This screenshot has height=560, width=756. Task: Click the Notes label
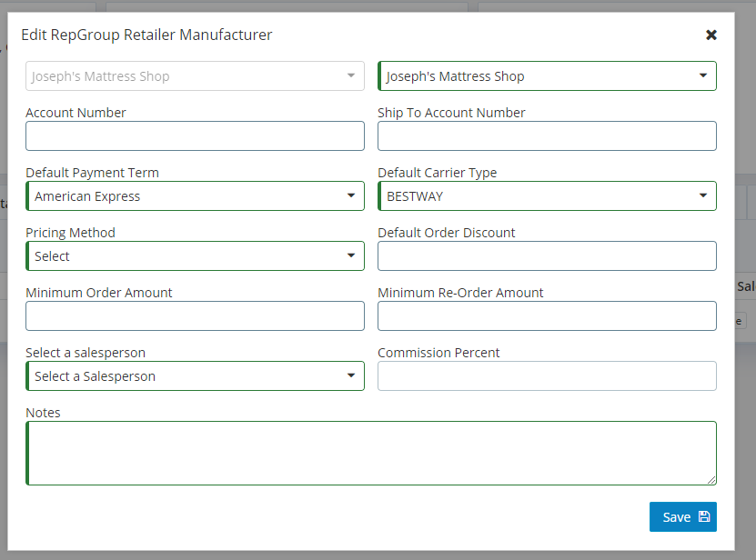click(43, 413)
